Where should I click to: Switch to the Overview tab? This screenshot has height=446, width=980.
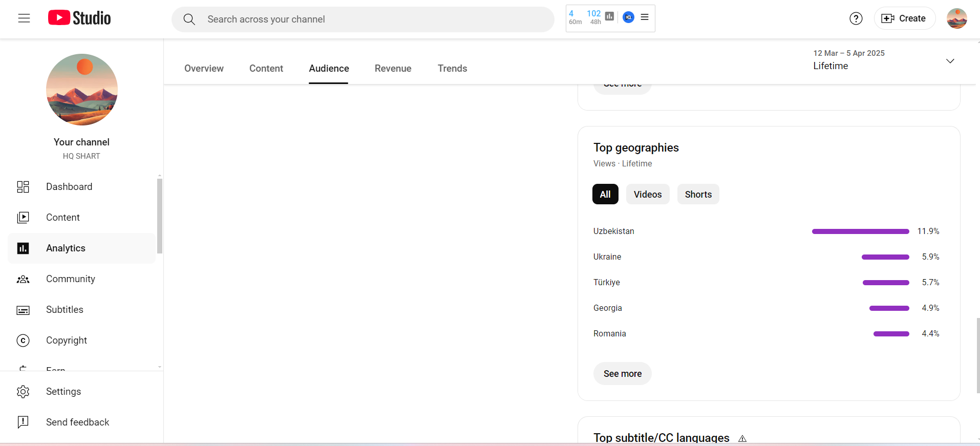tap(204, 69)
